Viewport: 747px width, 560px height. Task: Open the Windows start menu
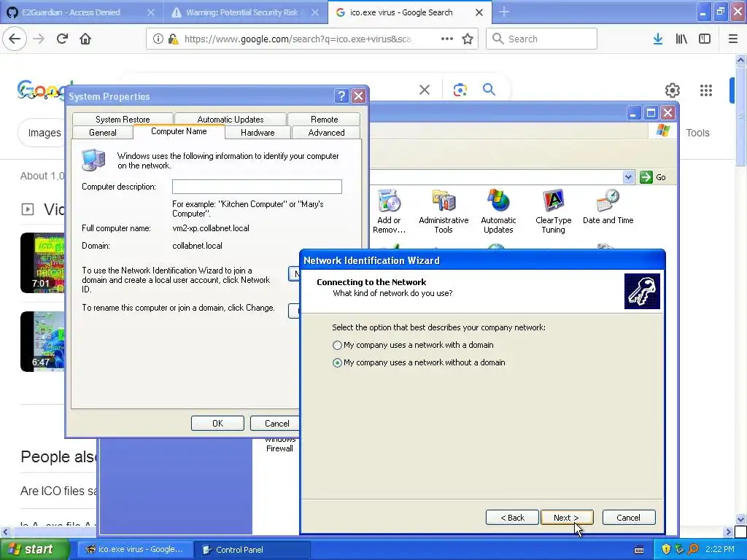pos(34,549)
